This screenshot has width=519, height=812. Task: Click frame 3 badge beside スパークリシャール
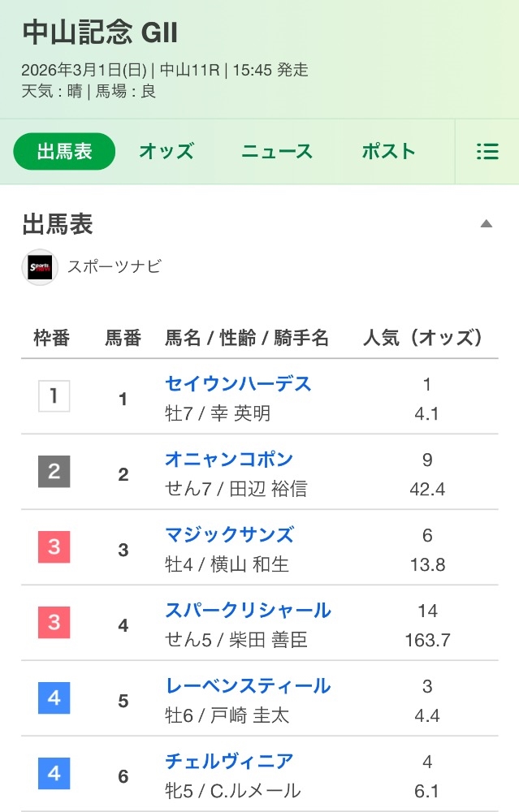[x=54, y=623]
